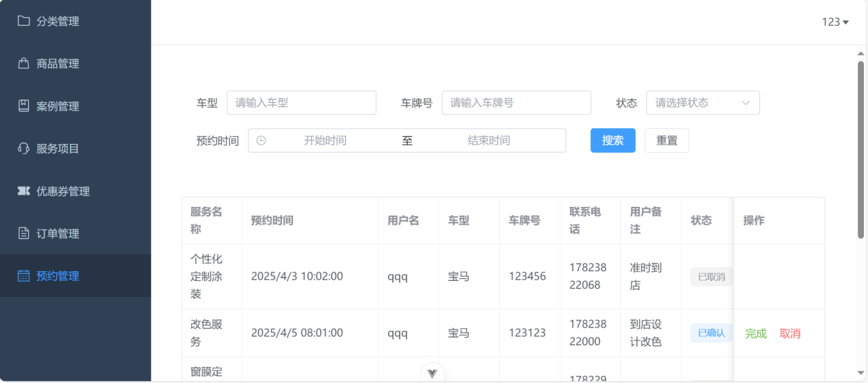This screenshot has width=868, height=383.
Task: Click the scrollbar down arrow
Action: coord(860,374)
